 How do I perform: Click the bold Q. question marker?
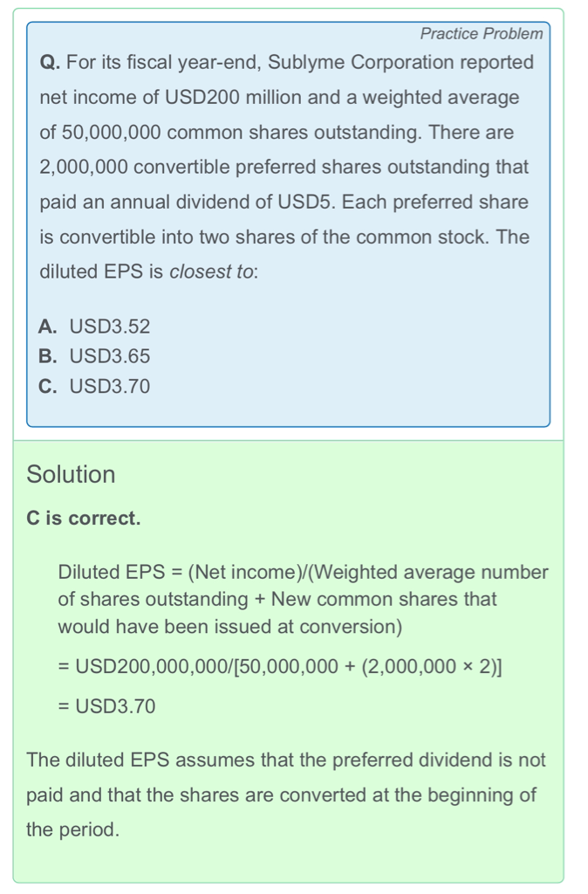(x=50, y=63)
